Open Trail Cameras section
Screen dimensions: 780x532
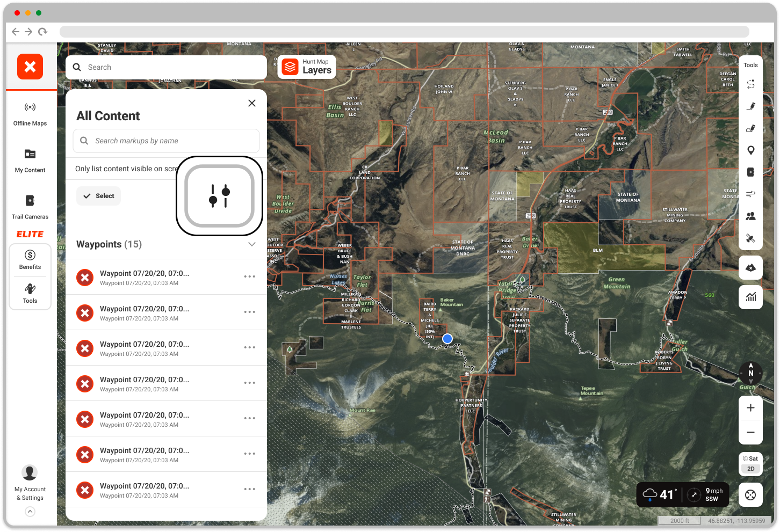(30, 208)
